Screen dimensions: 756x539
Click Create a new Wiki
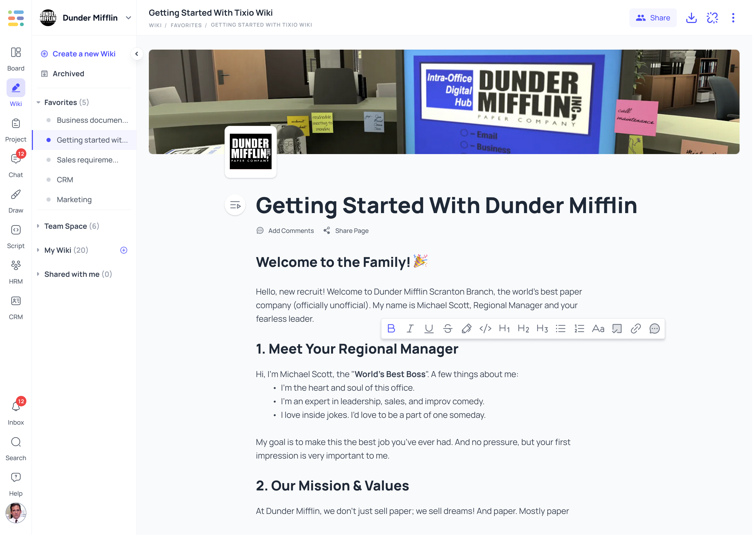[x=78, y=54]
